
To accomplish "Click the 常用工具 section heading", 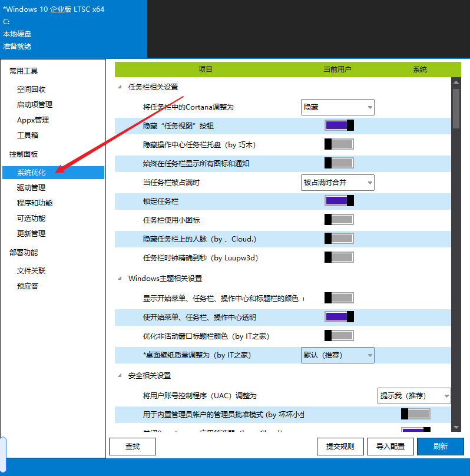I will coord(24,71).
